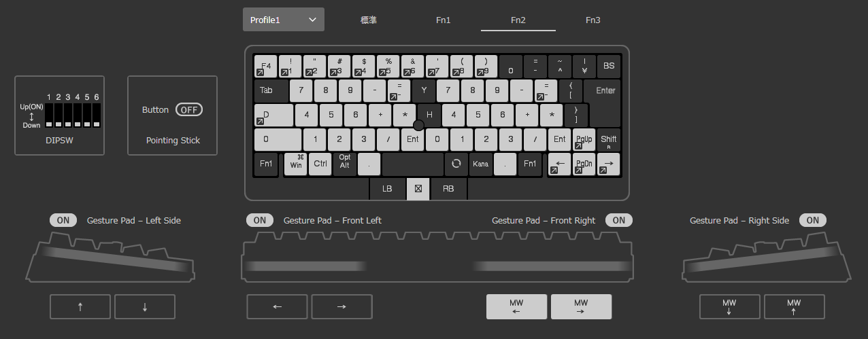The image size is (868, 339).
Task: Switch to the Fn3 layer tab
Action: click(x=593, y=20)
